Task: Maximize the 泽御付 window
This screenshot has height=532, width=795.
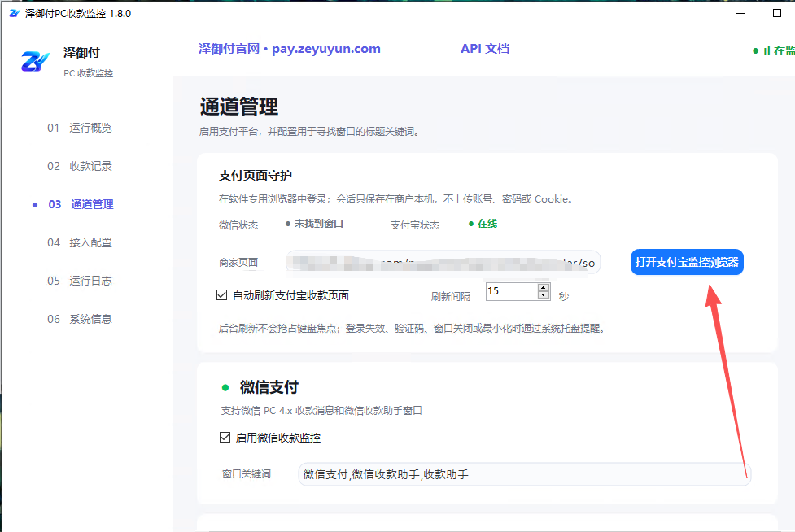Action: click(x=777, y=13)
